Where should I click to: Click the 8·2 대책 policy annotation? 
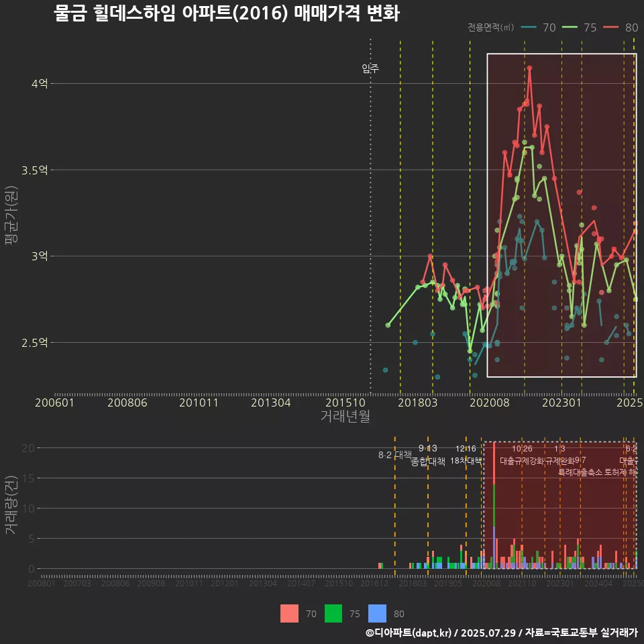(x=394, y=455)
